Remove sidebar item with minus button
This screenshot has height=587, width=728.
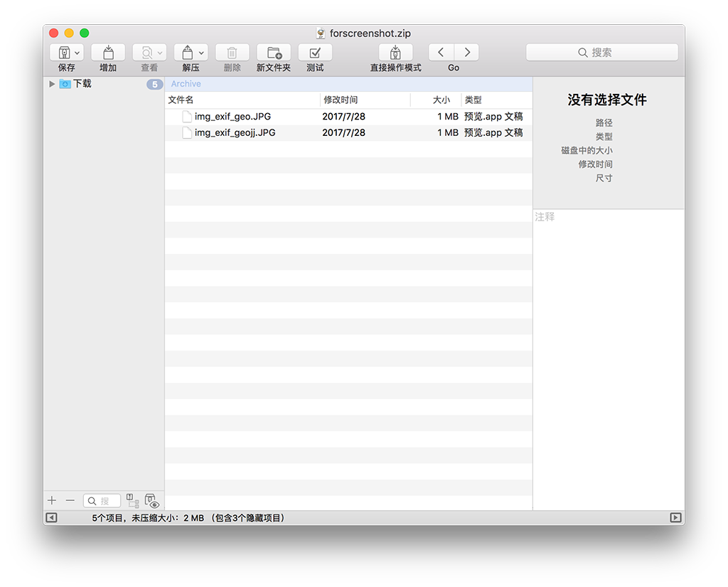tap(70, 501)
